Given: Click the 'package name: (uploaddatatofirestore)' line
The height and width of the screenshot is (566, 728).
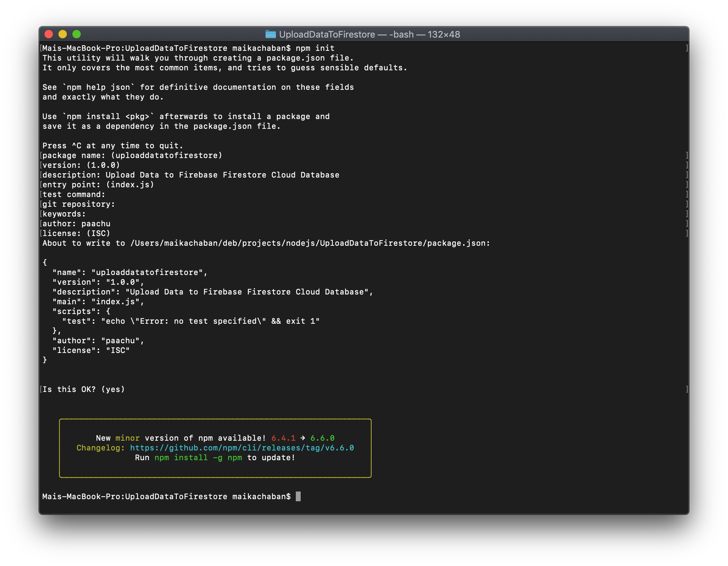Looking at the screenshot, I should [132, 156].
